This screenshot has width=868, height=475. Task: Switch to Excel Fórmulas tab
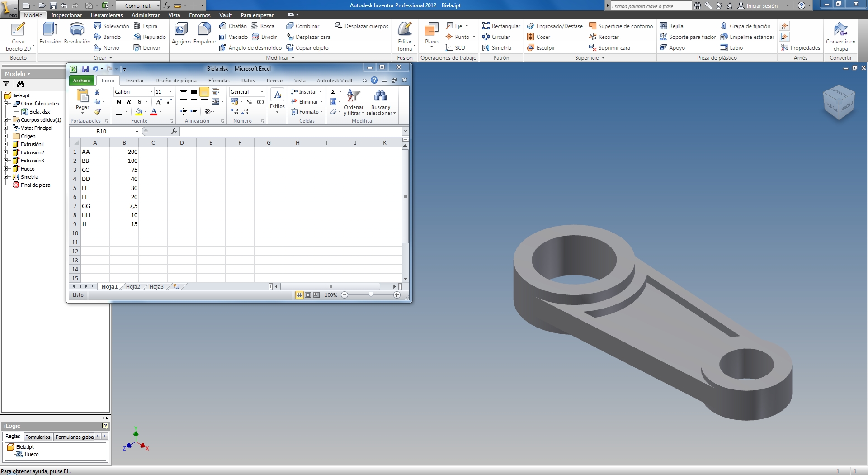click(219, 81)
